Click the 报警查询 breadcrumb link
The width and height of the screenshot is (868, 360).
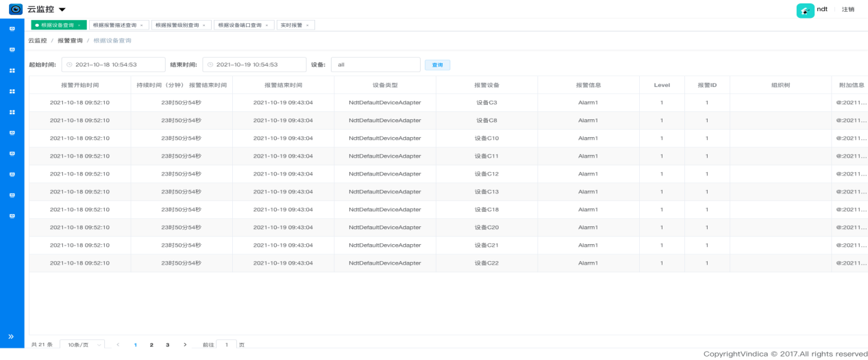70,40
